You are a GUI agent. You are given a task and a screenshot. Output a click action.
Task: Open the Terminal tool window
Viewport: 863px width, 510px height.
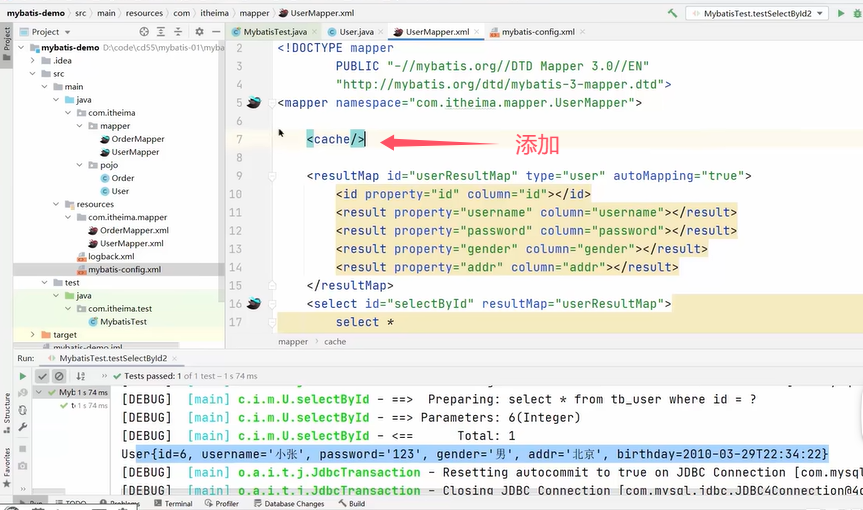click(x=173, y=503)
